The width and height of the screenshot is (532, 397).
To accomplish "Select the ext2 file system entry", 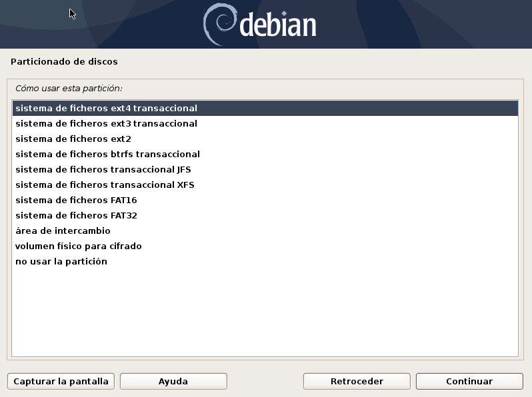I will tap(73, 139).
